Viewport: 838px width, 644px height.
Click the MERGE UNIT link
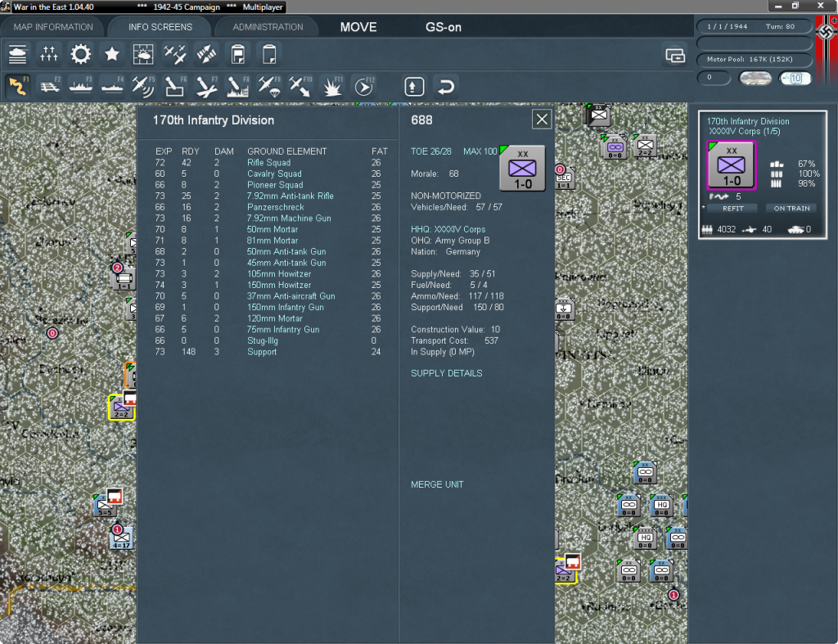(x=437, y=484)
